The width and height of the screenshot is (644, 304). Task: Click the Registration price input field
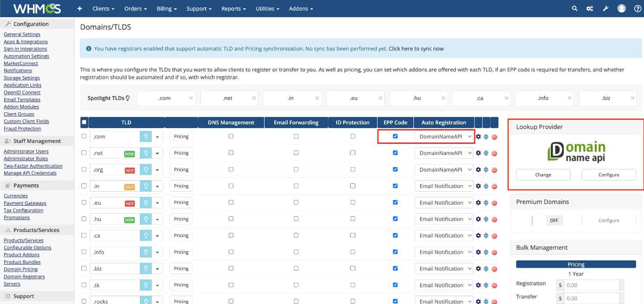(592, 285)
